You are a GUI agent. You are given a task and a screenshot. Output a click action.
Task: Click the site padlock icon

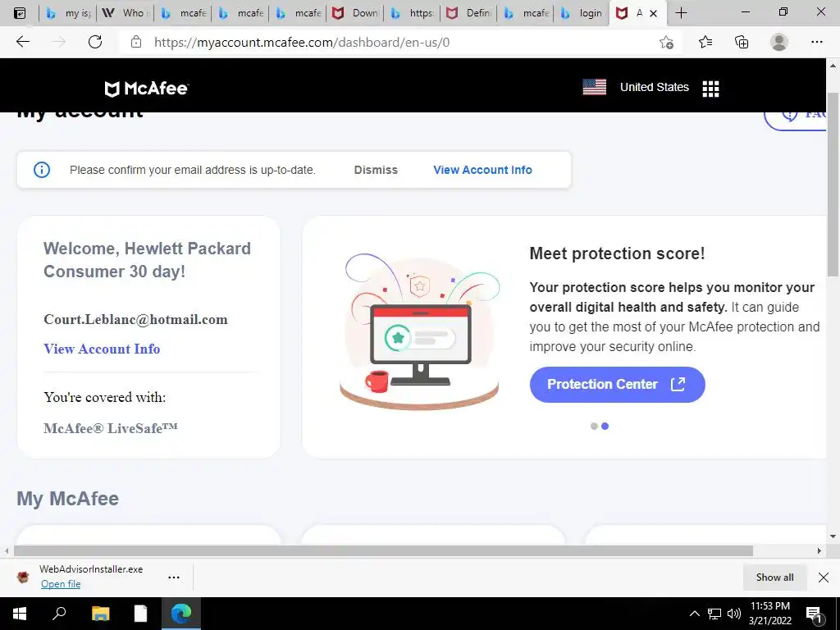[x=136, y=42]
